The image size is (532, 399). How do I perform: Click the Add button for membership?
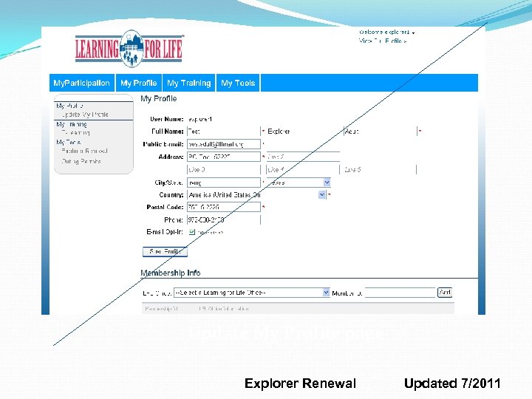445,292
